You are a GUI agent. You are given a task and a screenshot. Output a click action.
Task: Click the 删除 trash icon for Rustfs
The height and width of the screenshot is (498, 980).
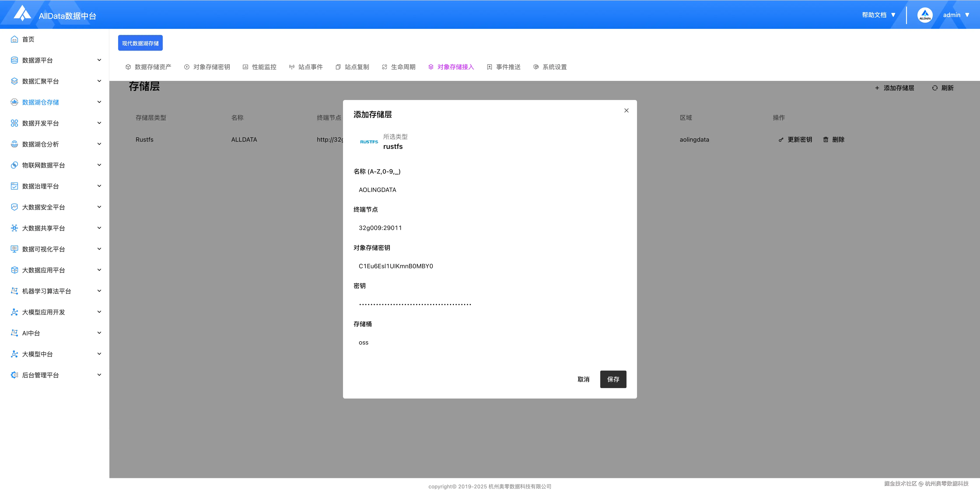click(x=826, y=139)
